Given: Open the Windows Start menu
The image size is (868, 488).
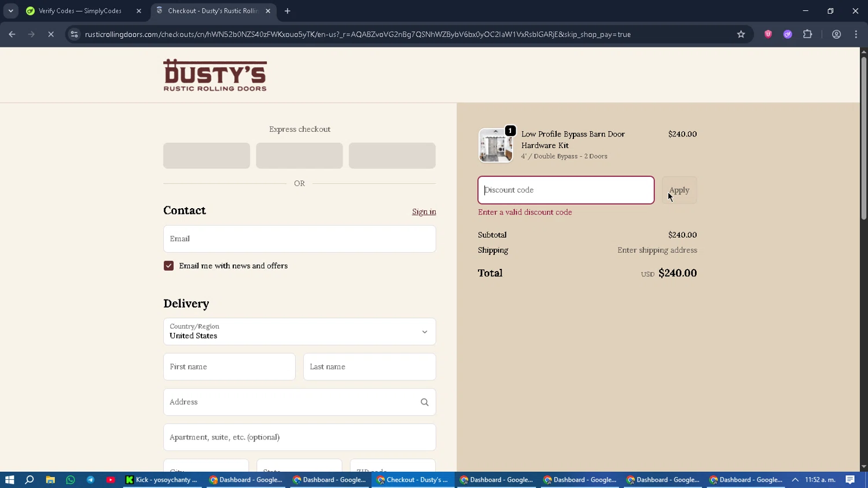Looking at the screenshot, I should click(9, 479).
